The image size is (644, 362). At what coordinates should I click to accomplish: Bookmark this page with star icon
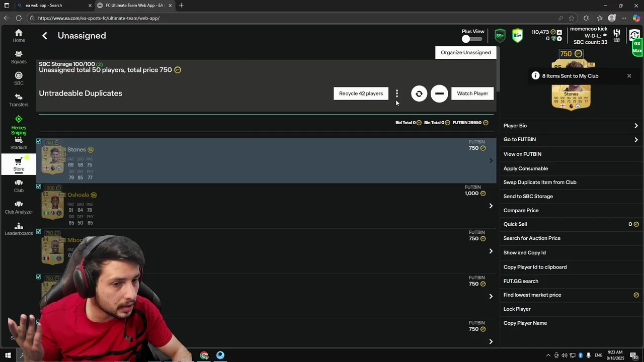click(572, 18)
